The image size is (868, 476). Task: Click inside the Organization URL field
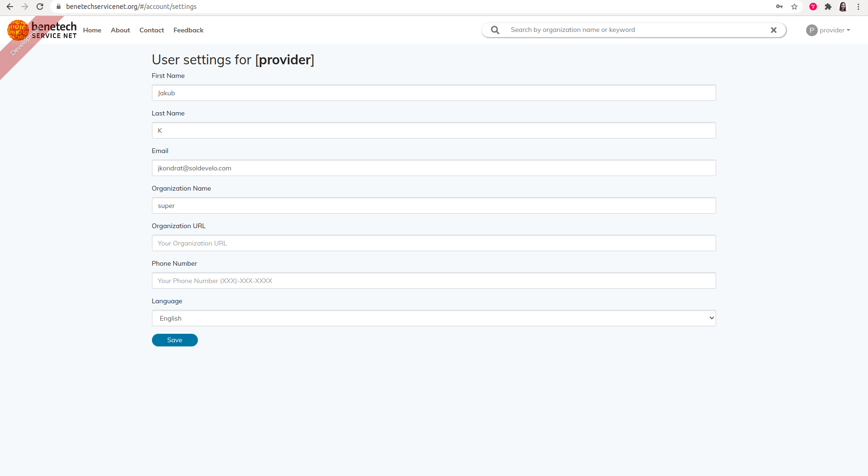point(433,243)
